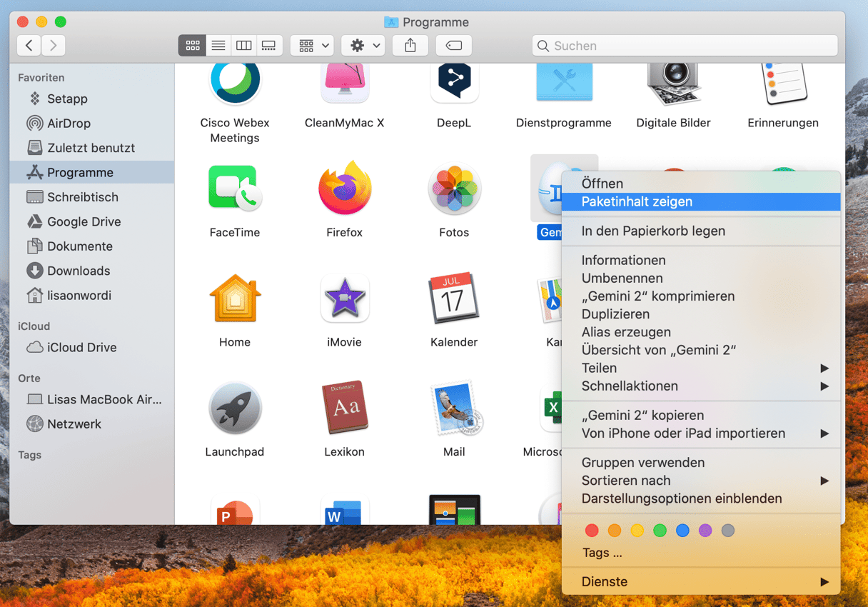Choose Darstellungsoptionen einblenden

[701, 498]
